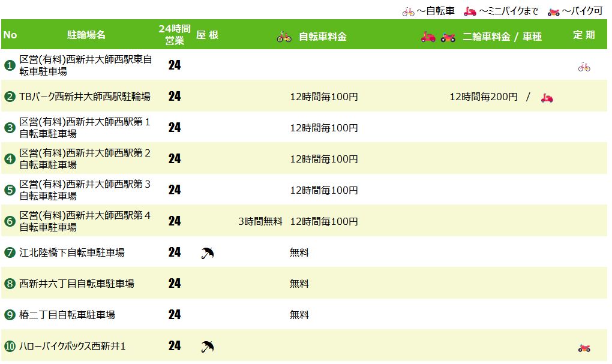Image resolution: width=612 pixels, height=364 pixels.
Task: Open 西新井六丁目自転車駐車場 entry
Action: [x=77, y=284]
